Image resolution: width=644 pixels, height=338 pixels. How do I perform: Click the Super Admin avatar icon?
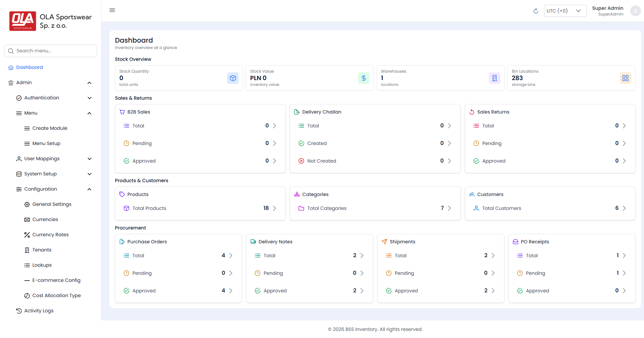635,11
